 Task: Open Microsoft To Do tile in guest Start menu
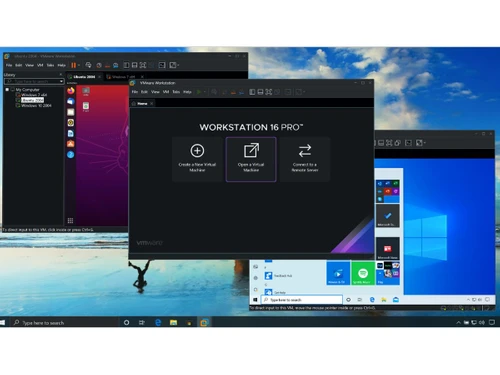(x=388, y=216)
